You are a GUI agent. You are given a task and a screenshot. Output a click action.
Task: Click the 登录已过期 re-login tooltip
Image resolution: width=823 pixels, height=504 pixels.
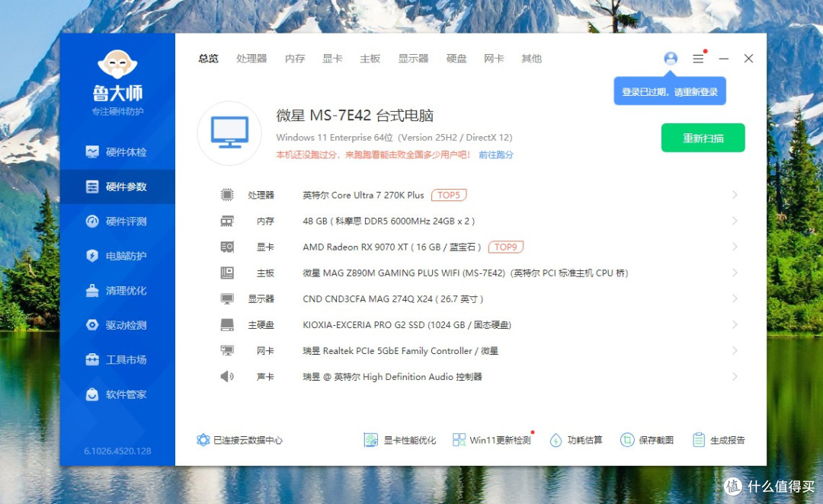coord(670,92)
